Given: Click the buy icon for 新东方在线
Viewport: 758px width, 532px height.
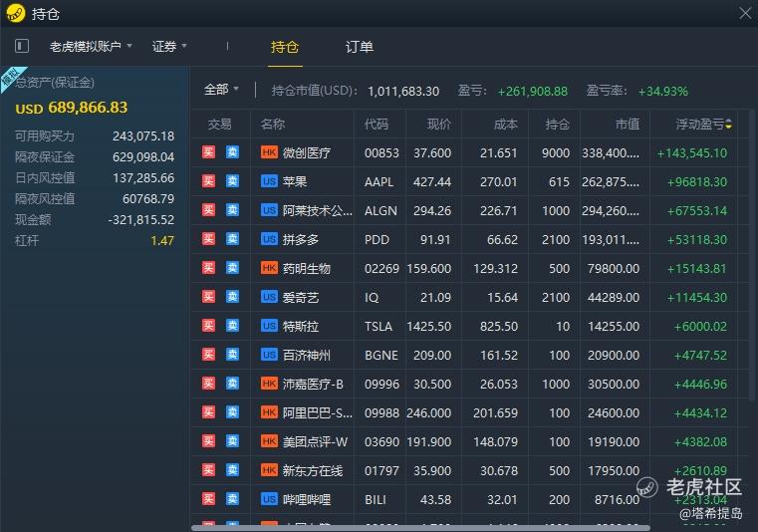Looking at the screenshot, I should coord(208,470).
